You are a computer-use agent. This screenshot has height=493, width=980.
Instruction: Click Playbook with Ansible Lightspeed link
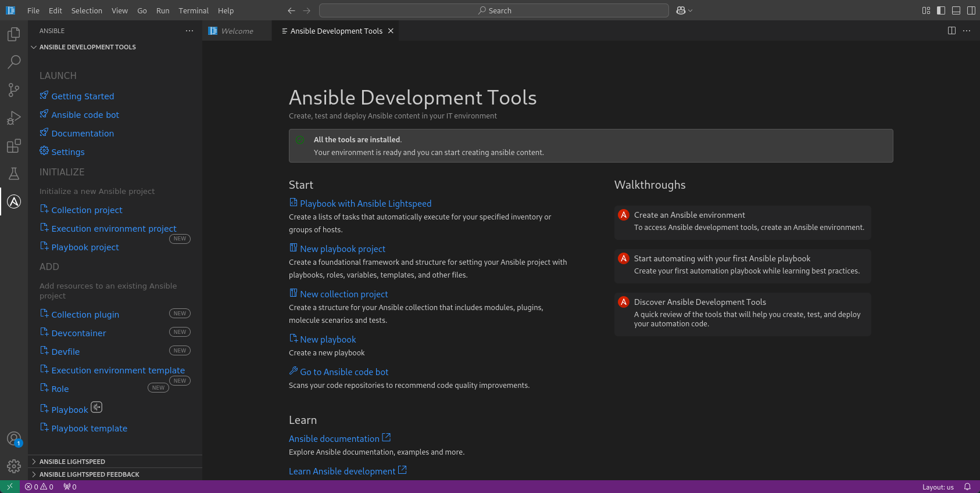(366, 204)
